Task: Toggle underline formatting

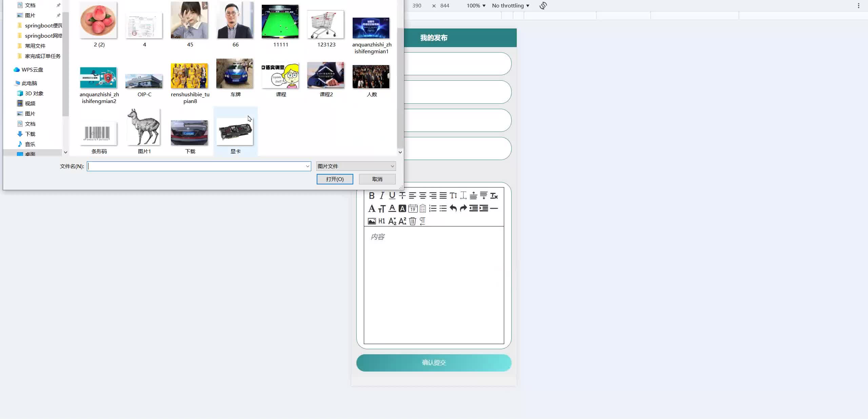Action: [x=392, y=196]
